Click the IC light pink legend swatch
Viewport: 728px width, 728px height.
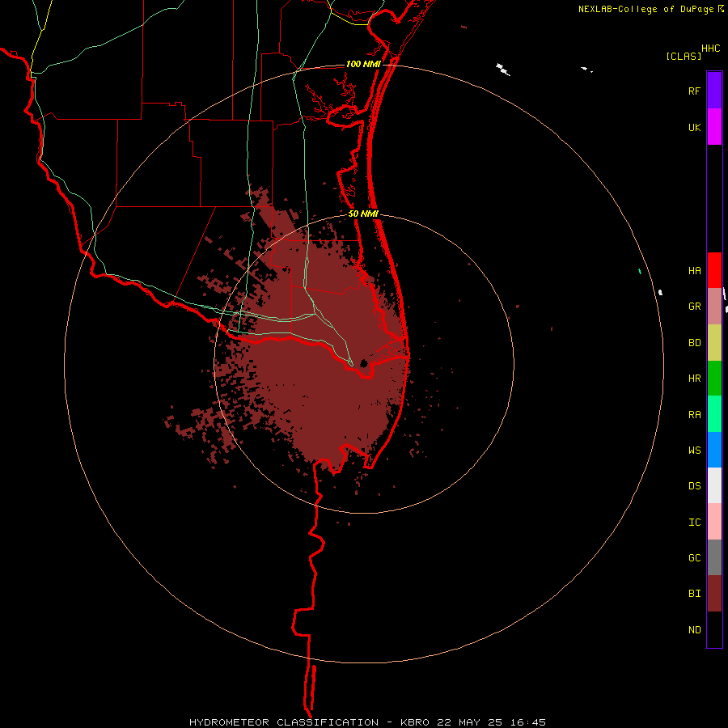(714, 522)
